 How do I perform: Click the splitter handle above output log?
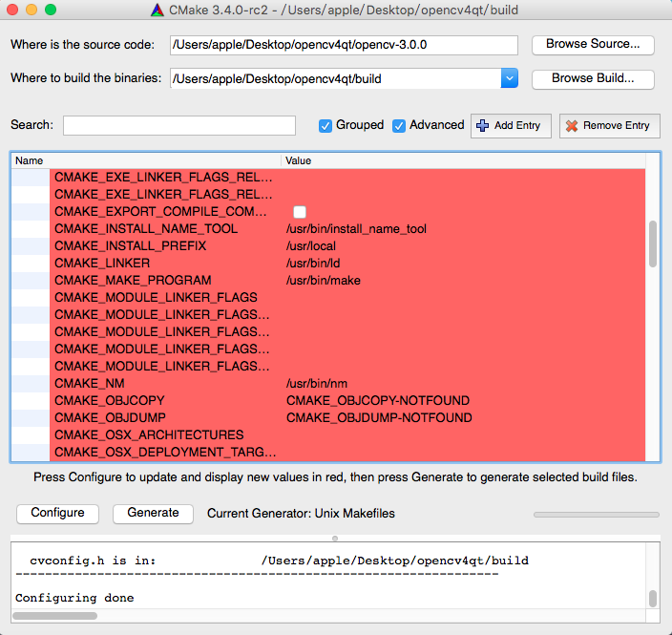coord(335,539)
